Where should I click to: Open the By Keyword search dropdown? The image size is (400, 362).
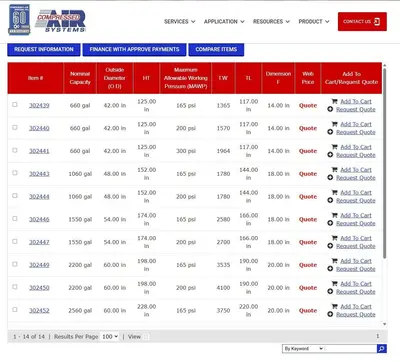(x=303, y=349)
